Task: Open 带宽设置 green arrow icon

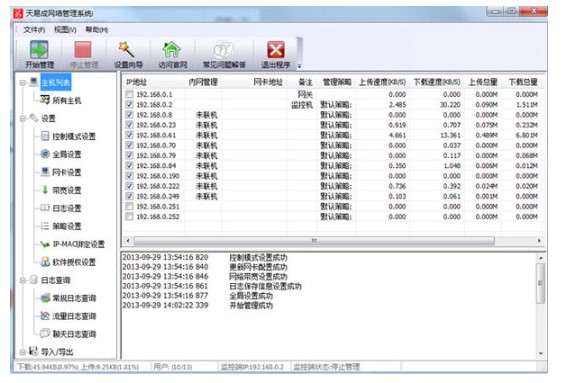Action: (x=45, y=190)
